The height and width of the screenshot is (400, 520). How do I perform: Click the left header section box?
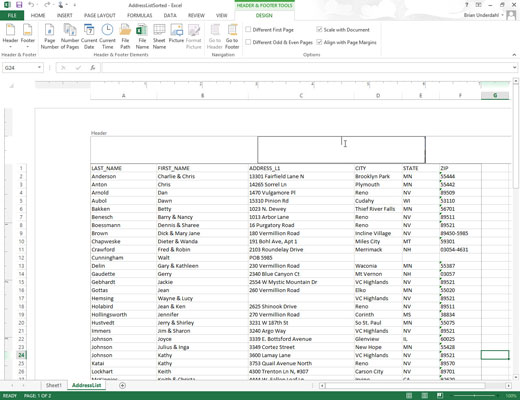tap(174, 150)
